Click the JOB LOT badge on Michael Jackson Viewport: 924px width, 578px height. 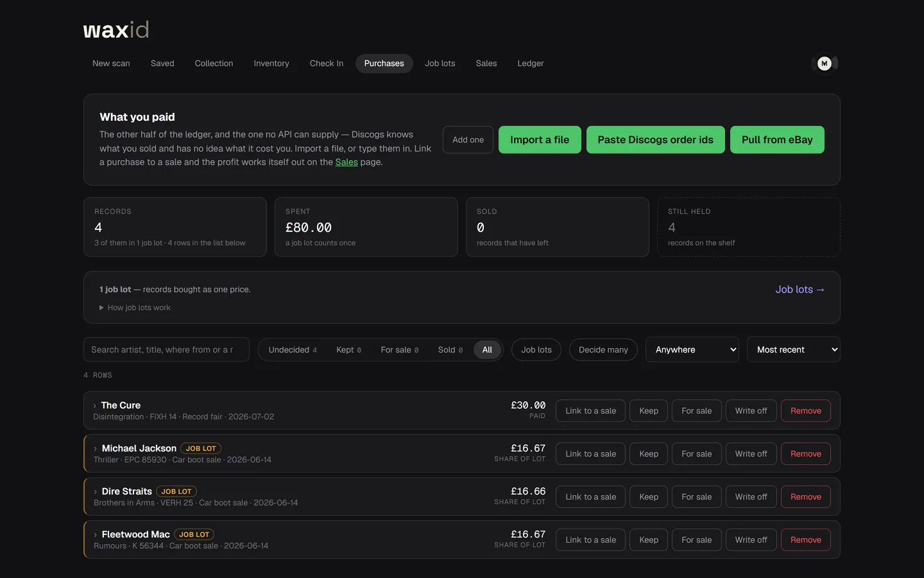(201, 449)
